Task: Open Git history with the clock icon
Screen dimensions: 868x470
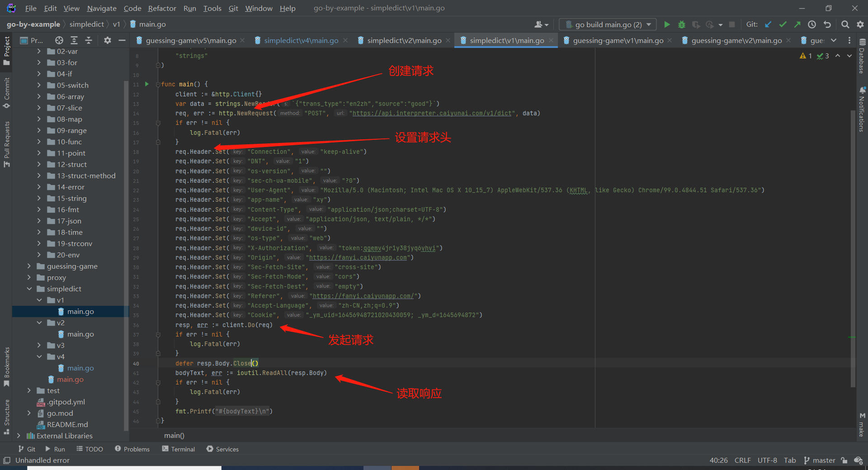Action: 812,24
